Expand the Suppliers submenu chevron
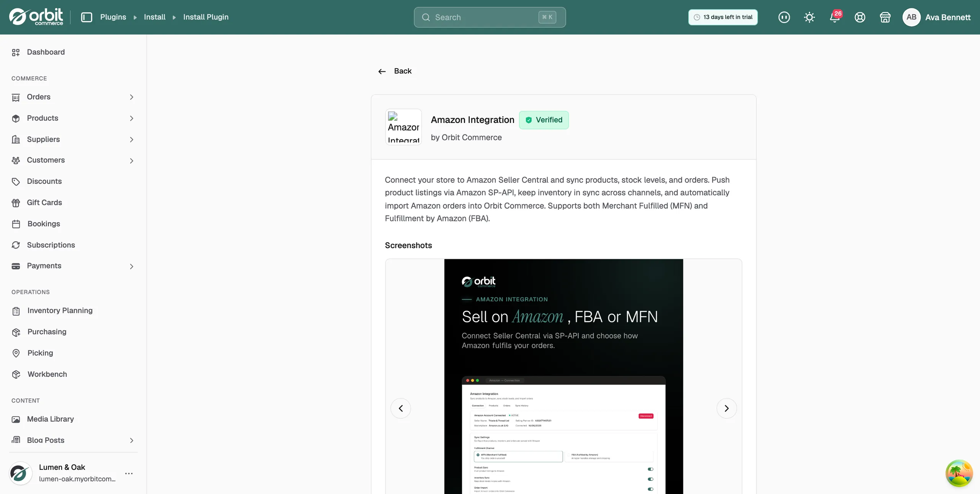980x494 pixels. click(x=131, y=139)
